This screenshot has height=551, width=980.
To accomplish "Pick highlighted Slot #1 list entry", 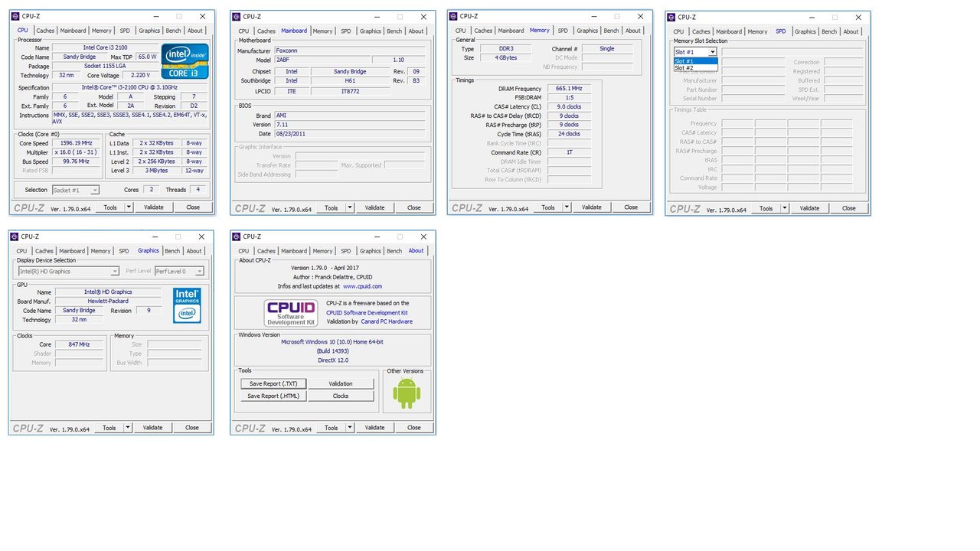I will point(695,61).
